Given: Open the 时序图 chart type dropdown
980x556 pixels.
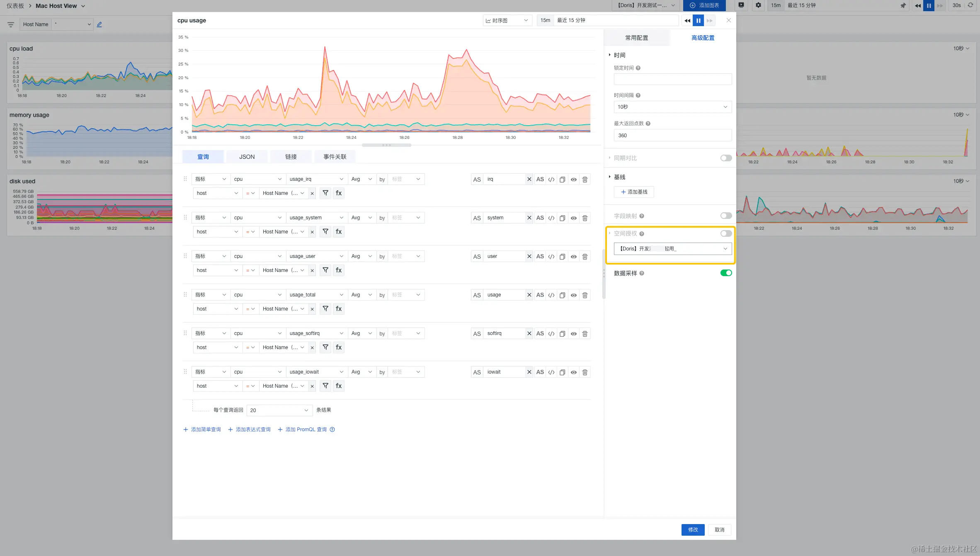Looking at the screenshot, I should [x=507, y=20].
